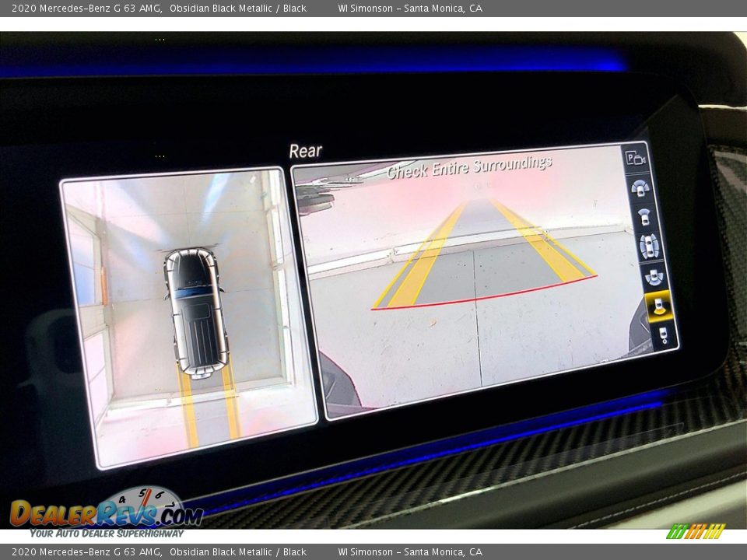Select the front narrow camera view icon

pos(644,217)
